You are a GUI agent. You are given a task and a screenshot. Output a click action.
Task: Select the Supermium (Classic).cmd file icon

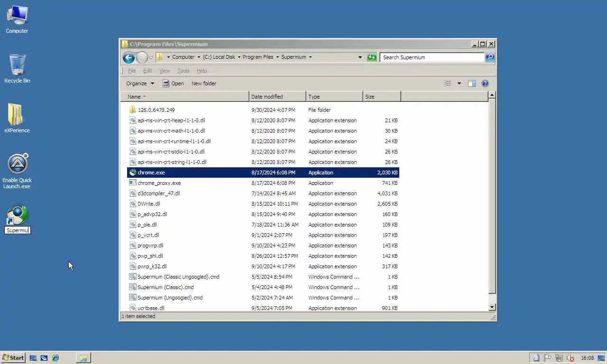(132, 287)
